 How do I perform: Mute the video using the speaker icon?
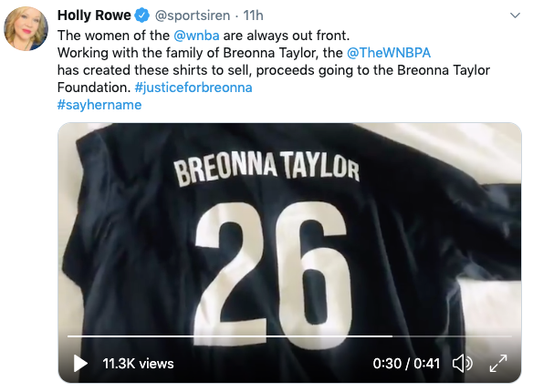pos(462,363)
